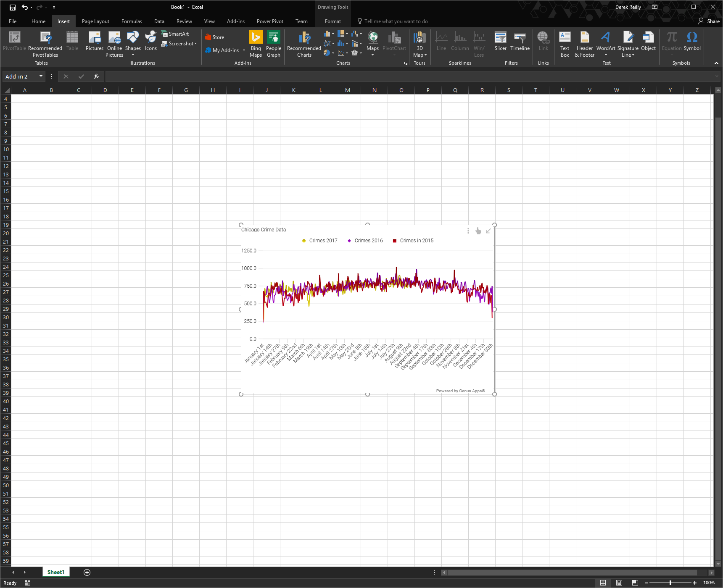The height and width of the screenshot is (588, 723).
Task: Open Recommended Charts
Action: point(304,44)
